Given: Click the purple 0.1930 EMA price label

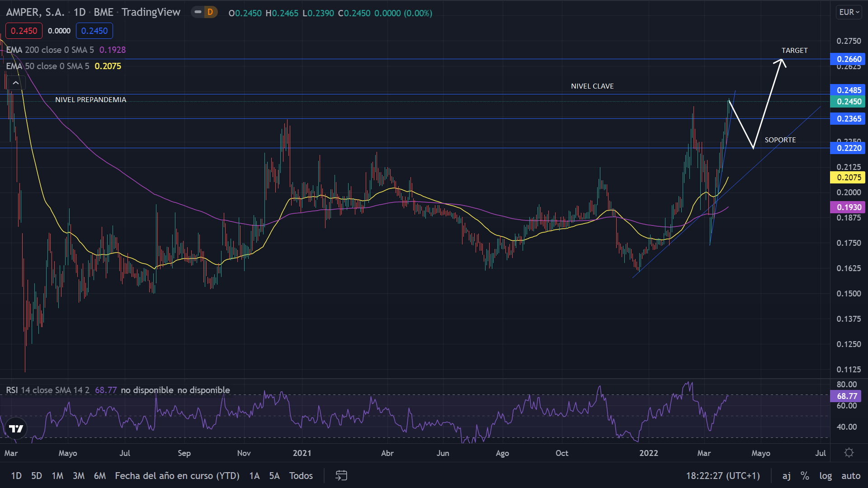Looking at the screenshot, I should [x=848, y=207].
